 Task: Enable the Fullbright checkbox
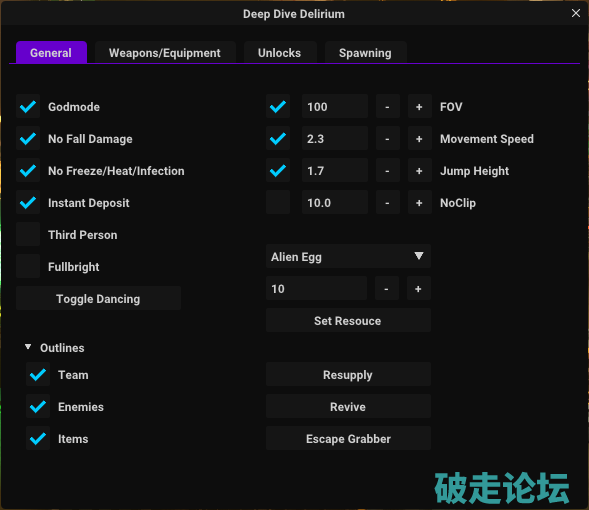click(28, 266)
